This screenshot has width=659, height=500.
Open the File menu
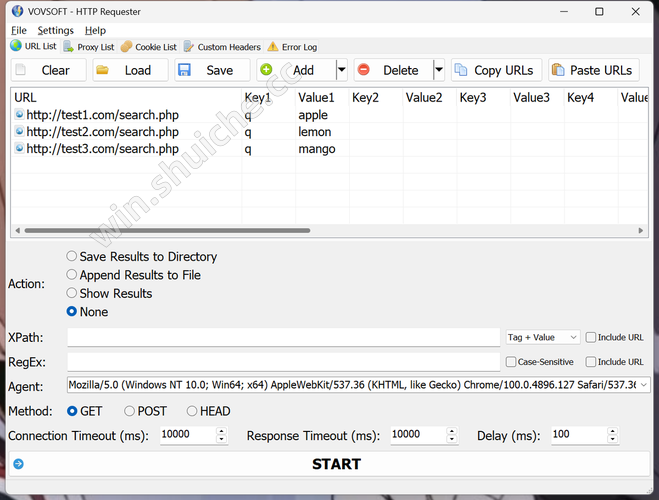(18, 31)
